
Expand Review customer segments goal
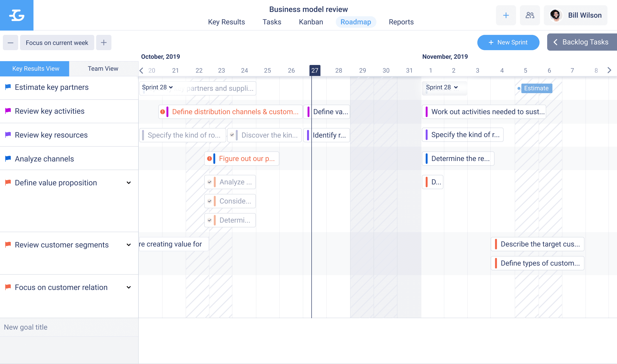click(x=130, y=245)
